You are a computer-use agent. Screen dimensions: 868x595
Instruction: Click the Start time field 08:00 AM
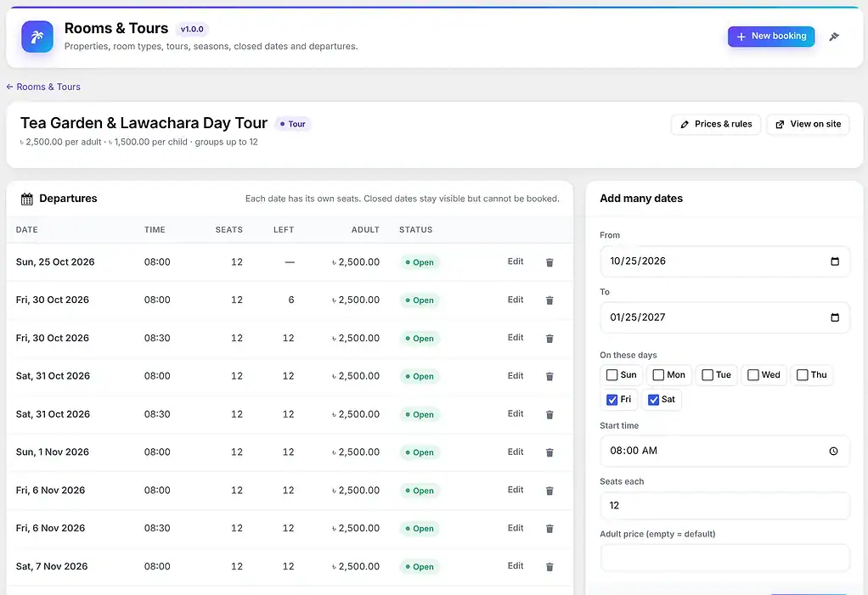click(x=724, y=452)
